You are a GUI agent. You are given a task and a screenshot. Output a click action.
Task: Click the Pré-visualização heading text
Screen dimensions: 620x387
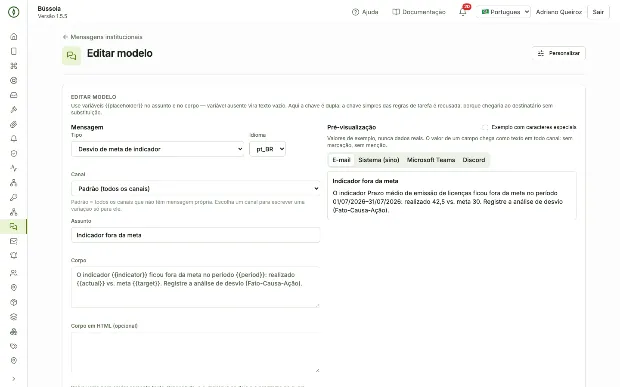point(352,127)
